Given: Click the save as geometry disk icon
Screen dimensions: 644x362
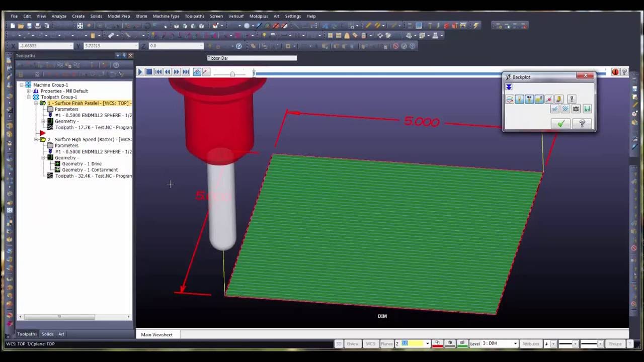Looking at the screenshot, I should click(587, 109).
